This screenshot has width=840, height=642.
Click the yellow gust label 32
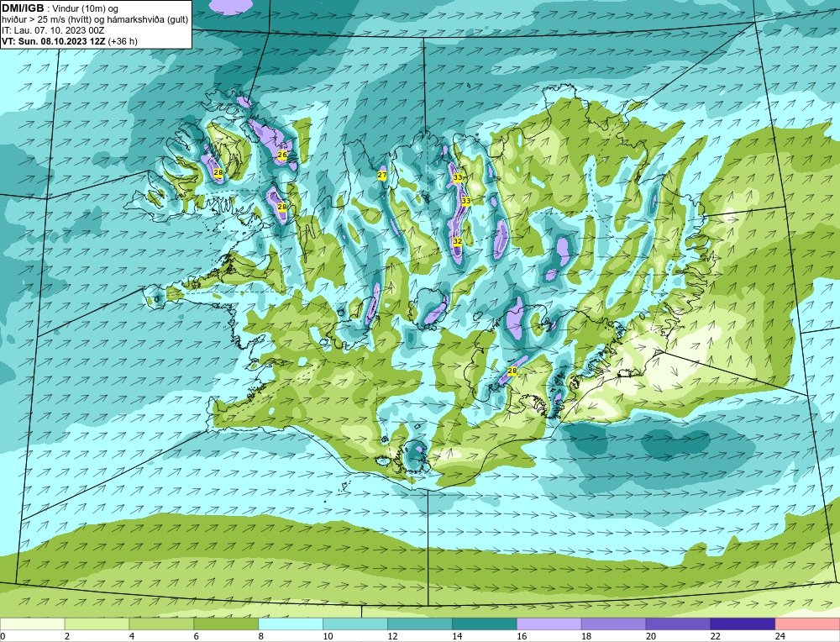[x=458, y=242]
